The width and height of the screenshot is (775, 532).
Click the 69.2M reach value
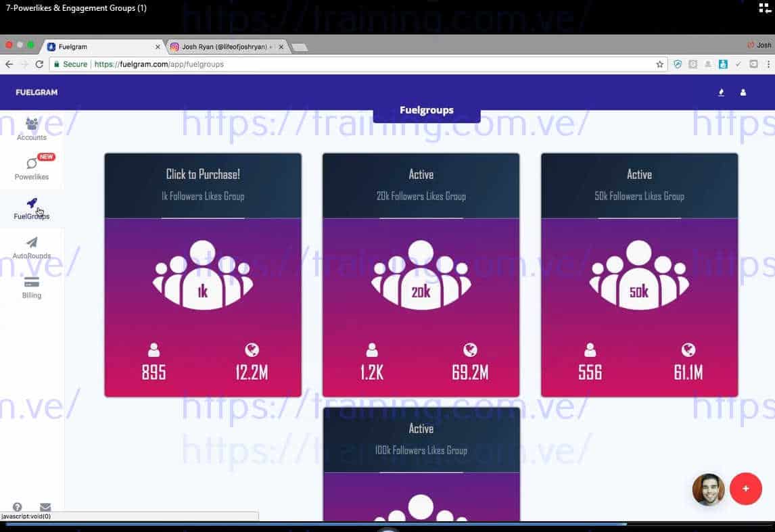(x=470, y=372)
